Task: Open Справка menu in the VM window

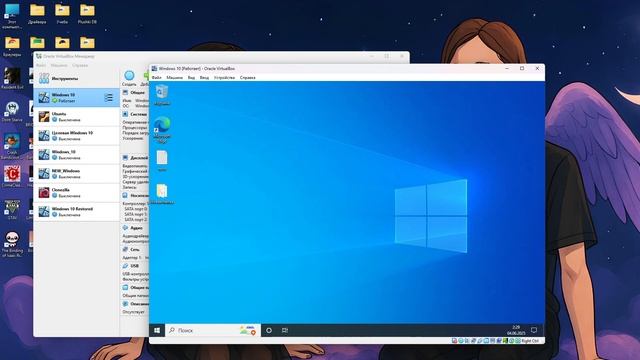Action: (247, 78)
